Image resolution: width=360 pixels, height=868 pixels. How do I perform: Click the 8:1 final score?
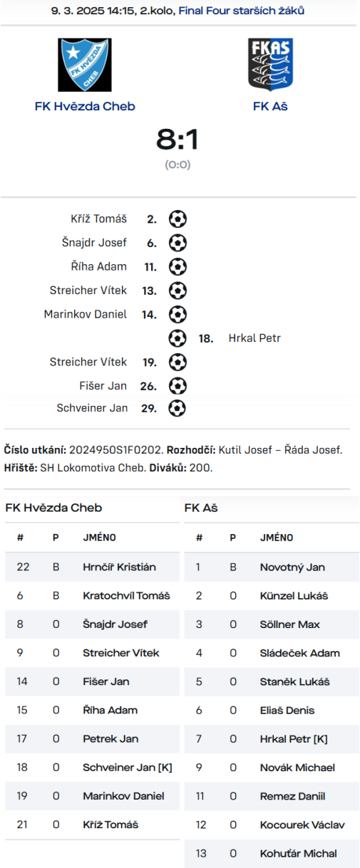(x=178, y=140)
